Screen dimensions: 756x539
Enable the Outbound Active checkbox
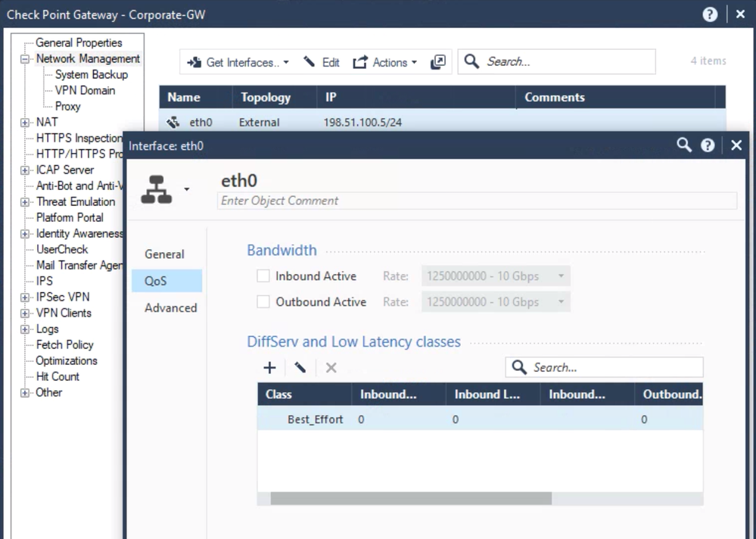coord(263,302)
